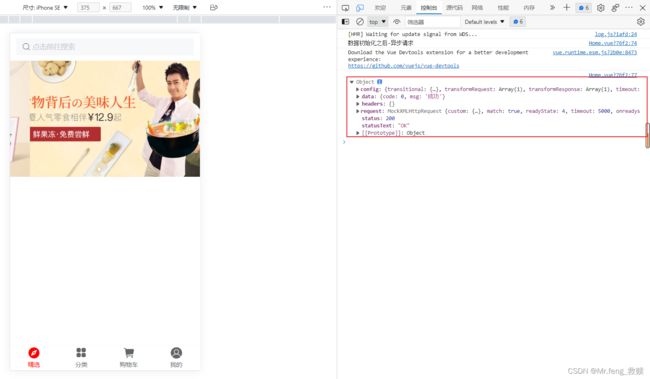Viewport: 650px width, 379px height.
Task: Open the issues counter in the top toolbar
Action: [584, 8]
